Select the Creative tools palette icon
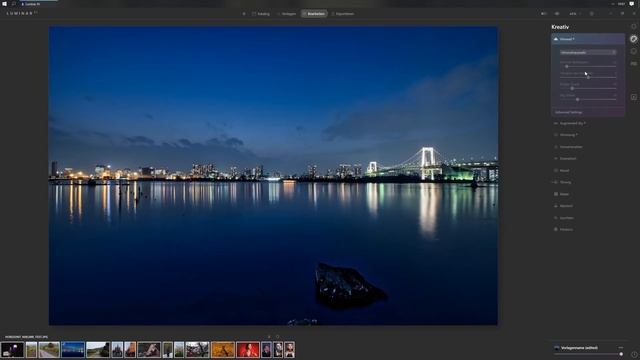Image resolution: width=640 pixels, height=360 pixels. click(x=633, y=39)
